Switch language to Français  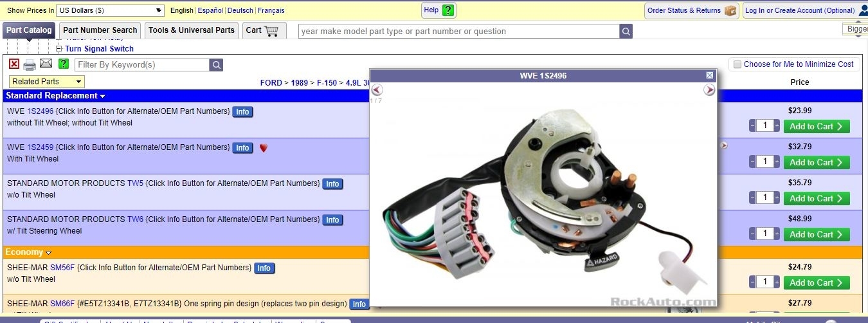coord(271,10)
